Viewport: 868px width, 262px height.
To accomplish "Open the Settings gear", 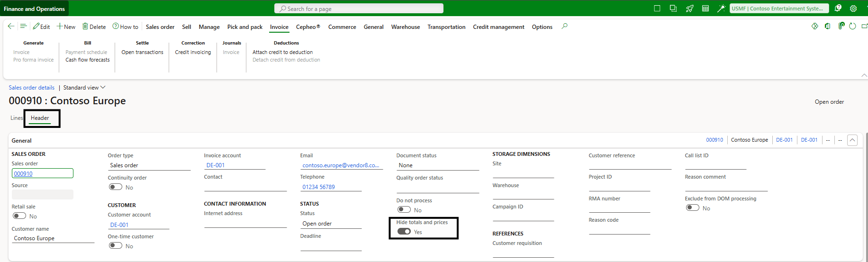I will click(x=853, y=9).
